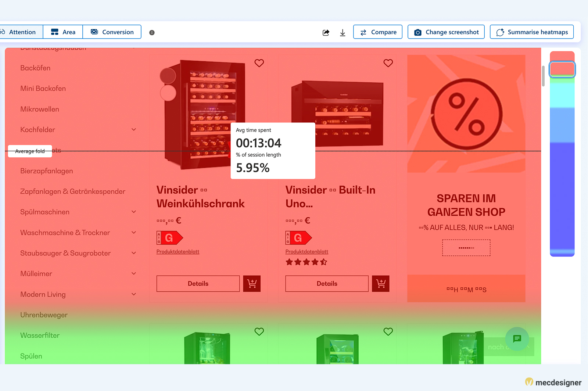Click the heatmap minimap position indicator
The width and height of the screenshot is (588, 391).
pos(562,69)
